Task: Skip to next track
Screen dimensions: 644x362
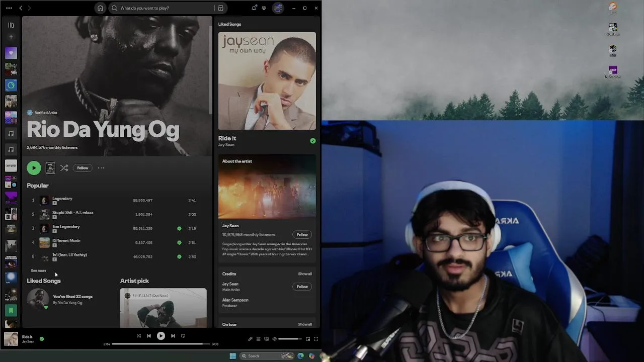Action: pyautogui.click(x=173, y=336)
